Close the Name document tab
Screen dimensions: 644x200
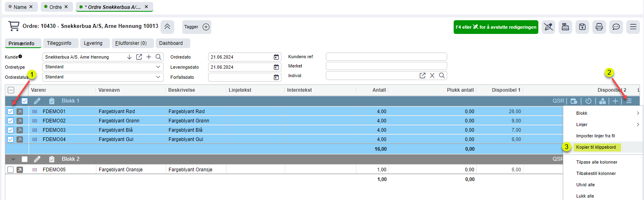[x=31, y=7]
